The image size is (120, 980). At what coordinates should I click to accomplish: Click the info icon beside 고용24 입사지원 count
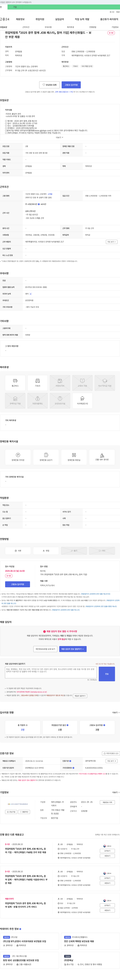(104, 725)
